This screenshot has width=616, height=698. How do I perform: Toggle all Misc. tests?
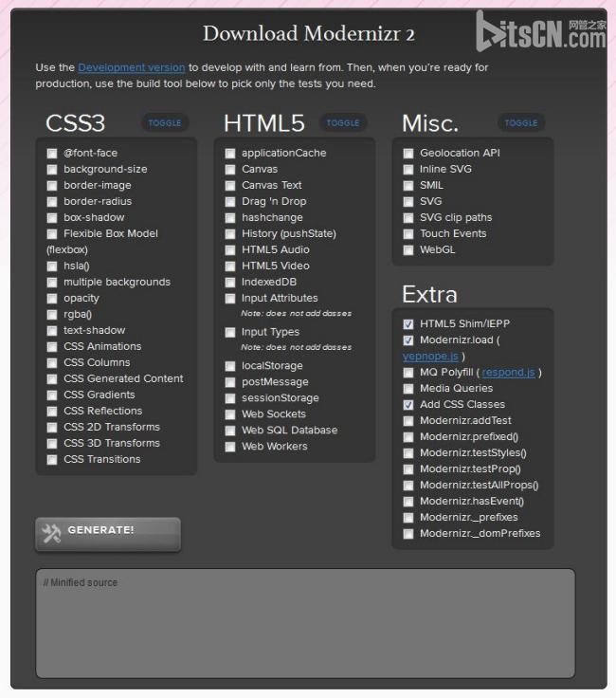click(520, 122)
